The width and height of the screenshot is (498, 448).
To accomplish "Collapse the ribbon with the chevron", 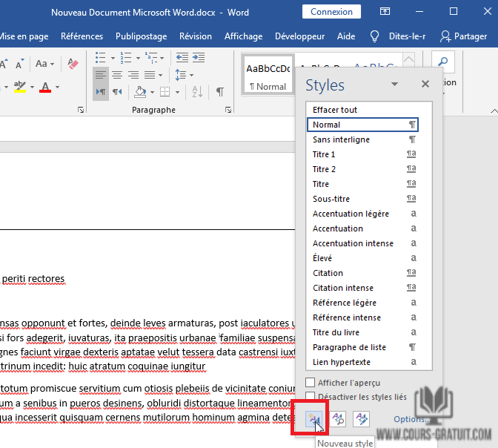I will [x=494, y=111].
